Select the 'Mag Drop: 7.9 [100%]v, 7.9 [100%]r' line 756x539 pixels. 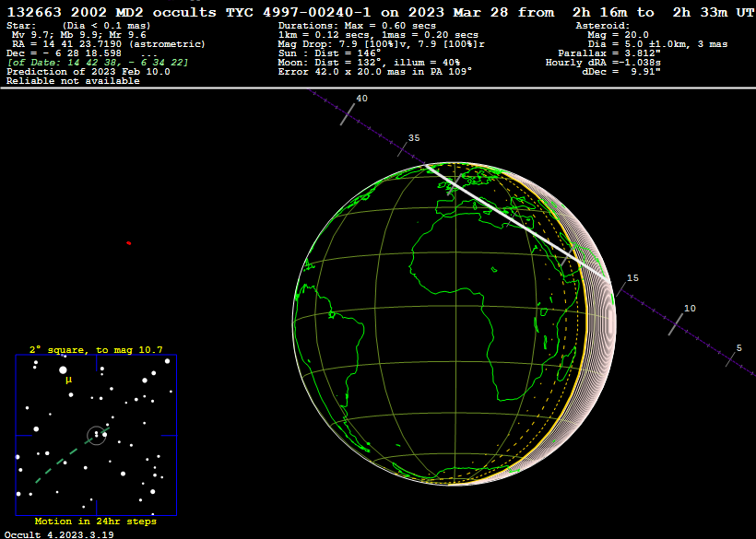tap(382, 44)
